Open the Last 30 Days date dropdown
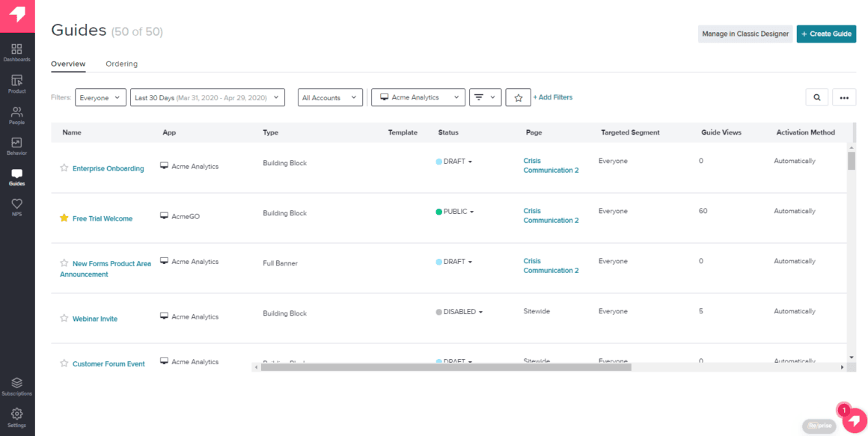This screenshot has height=436, width=868. [207, 97]
